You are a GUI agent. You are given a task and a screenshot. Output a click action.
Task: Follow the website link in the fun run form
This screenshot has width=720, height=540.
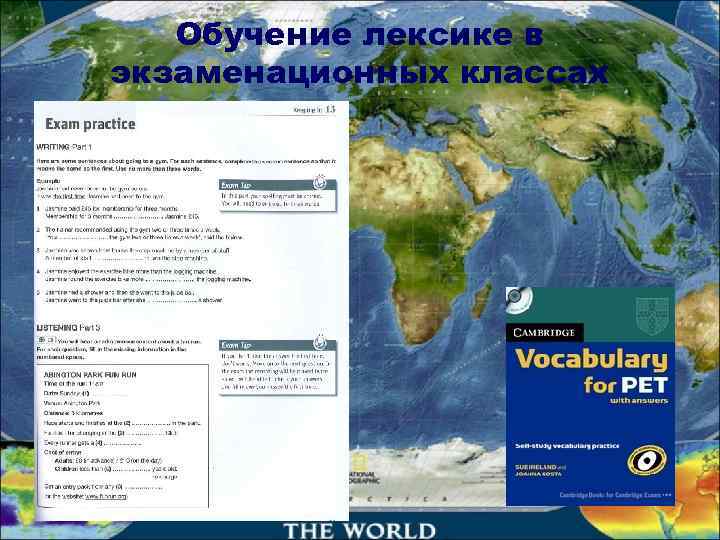coord(106,496)
